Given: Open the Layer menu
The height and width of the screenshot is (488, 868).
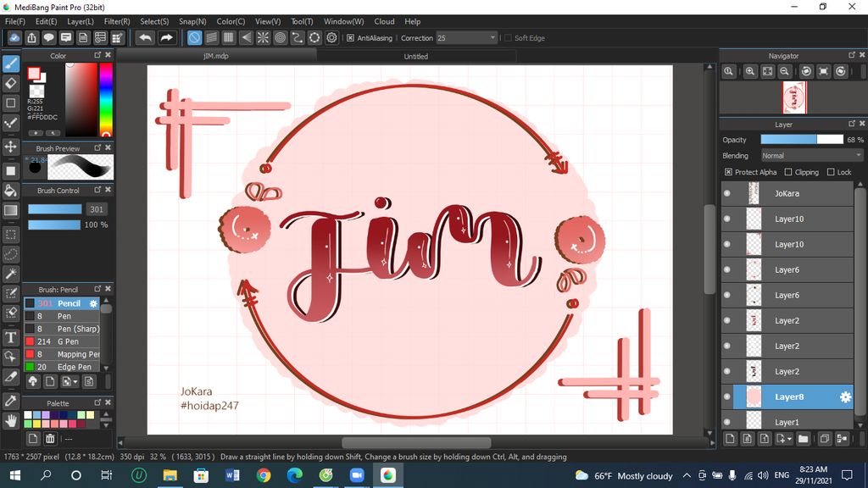Looking at the screenshot, I should (x=81, y=21).
